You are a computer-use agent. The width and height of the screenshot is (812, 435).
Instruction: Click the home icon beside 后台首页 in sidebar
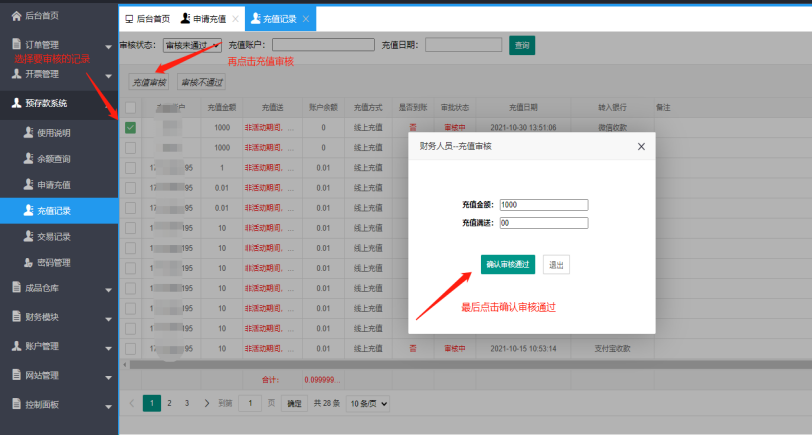click(x=16, y=15)
